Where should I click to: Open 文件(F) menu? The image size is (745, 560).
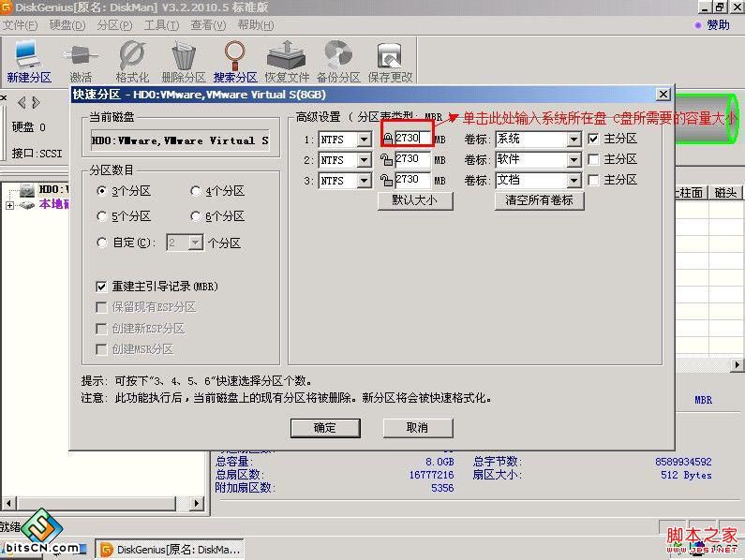tap(20, 24)
